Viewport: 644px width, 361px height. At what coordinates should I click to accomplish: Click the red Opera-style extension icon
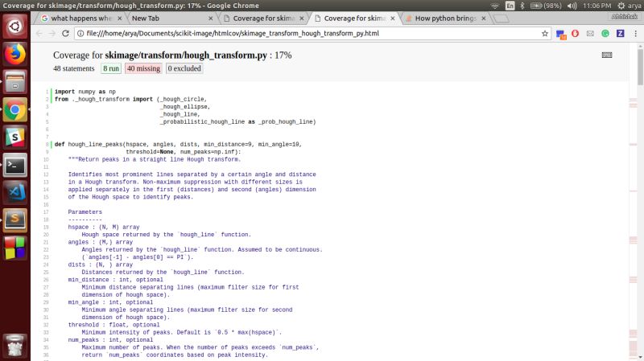click(575, 34)
